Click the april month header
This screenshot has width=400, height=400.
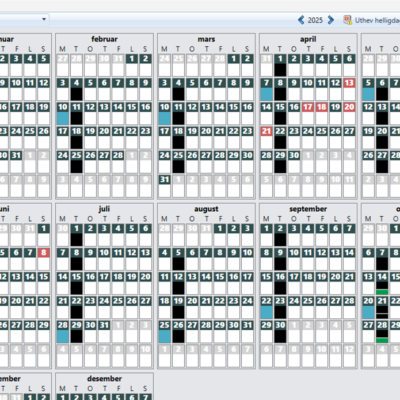308,39
